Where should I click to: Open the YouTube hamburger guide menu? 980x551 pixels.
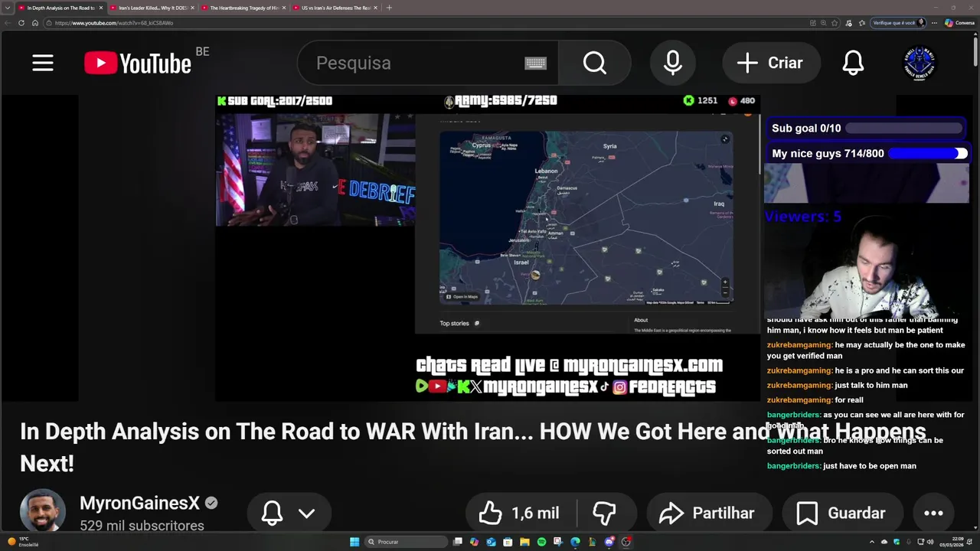43,63
